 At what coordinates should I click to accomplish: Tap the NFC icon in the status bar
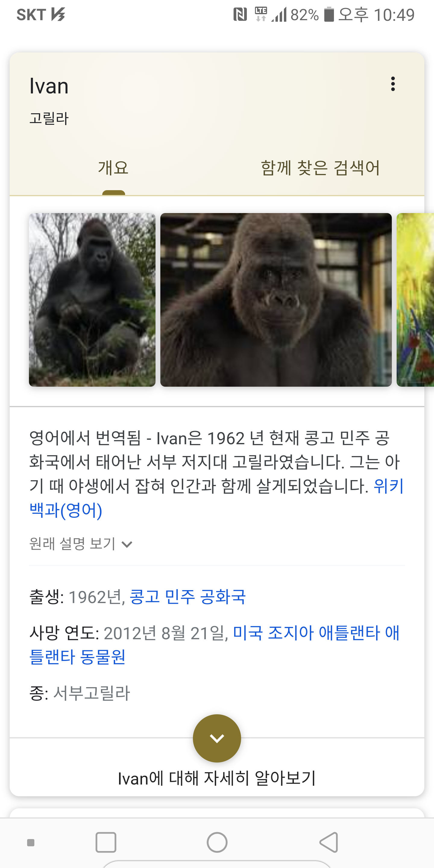click(x=240, y=14)
